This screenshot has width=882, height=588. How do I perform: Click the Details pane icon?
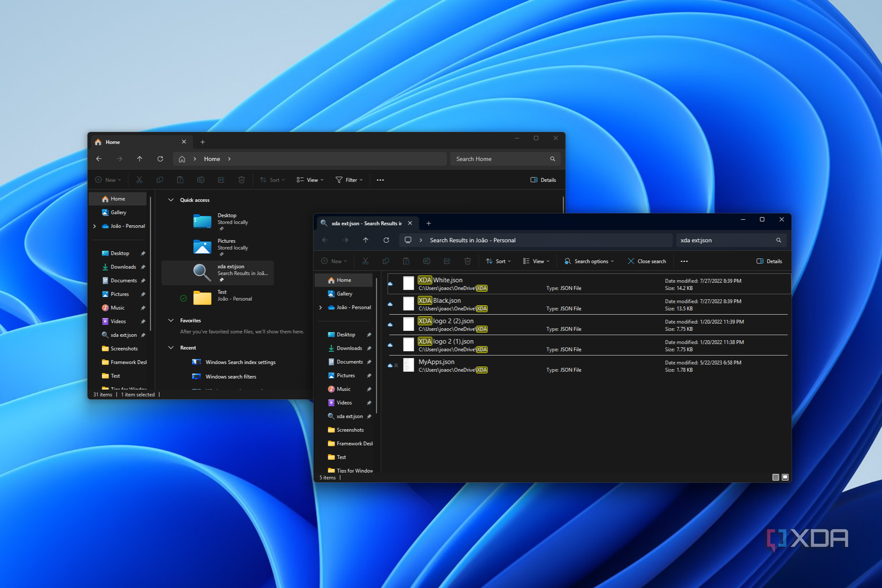tap(769, 261)
